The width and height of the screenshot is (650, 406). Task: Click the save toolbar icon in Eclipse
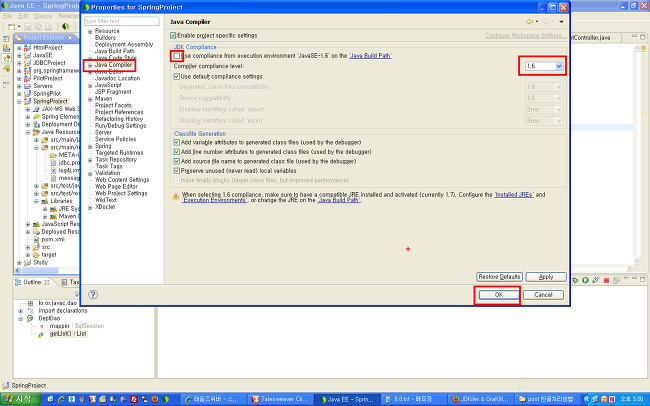(28, 27)
